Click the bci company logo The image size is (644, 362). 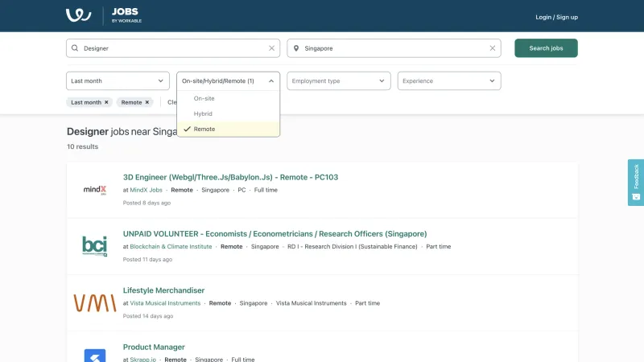coord(95,246)
